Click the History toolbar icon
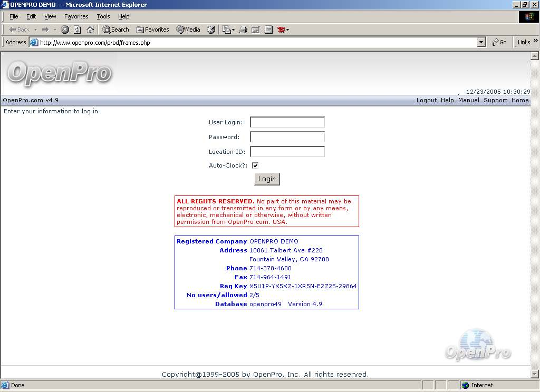Image resolution: width=540 pixels, height=392 pixels. tap(211, 30)
